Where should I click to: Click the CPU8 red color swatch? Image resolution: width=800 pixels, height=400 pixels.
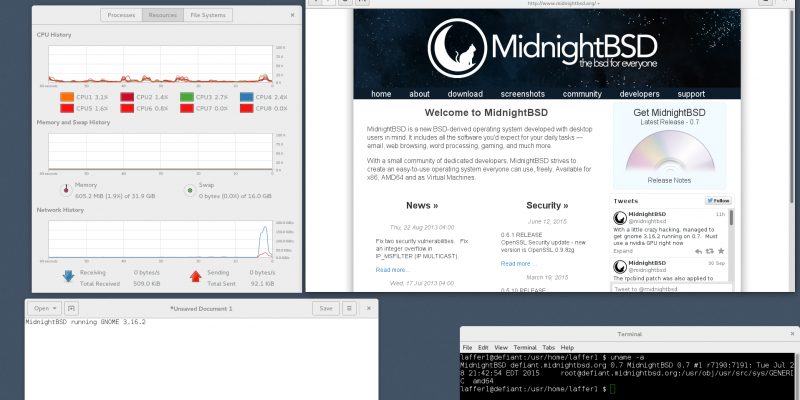pyautogui.click(x=246, y=108)
